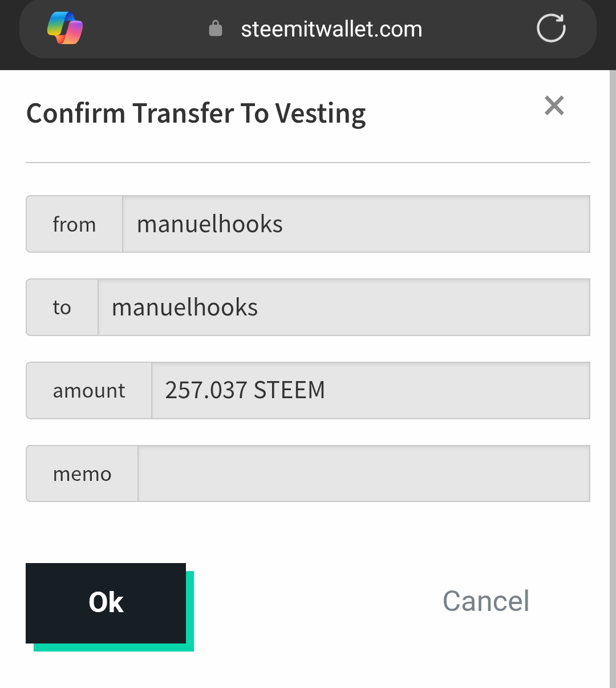Viewport: 616px width, 688px height.
Task: Click the divider line below the heading
Action: coord(308,163)
